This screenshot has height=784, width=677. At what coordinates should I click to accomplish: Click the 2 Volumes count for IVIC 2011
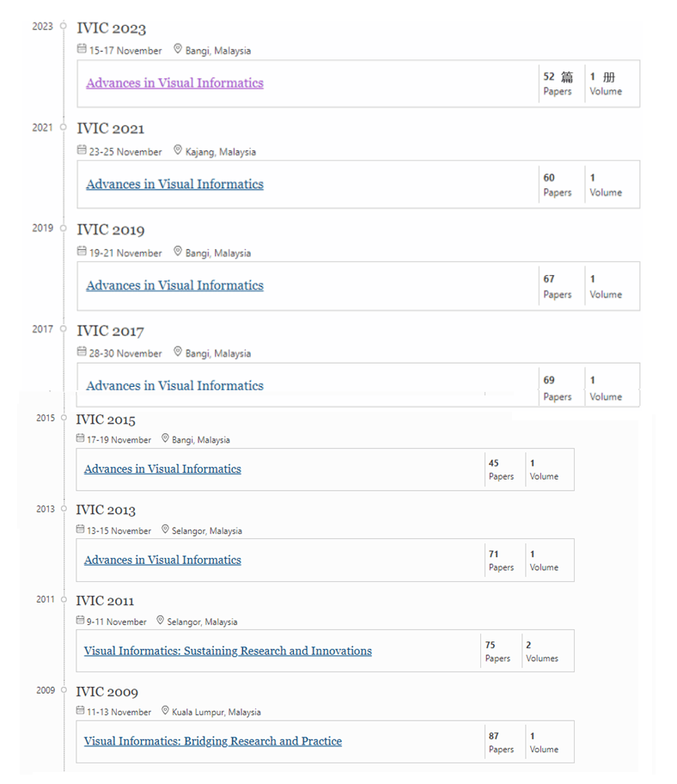[x=542, y=652]
